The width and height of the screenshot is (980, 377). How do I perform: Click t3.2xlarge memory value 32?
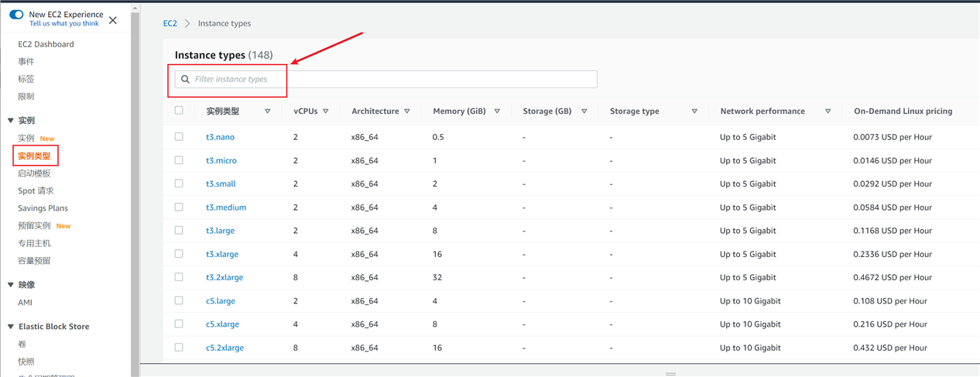pos(437,277)
